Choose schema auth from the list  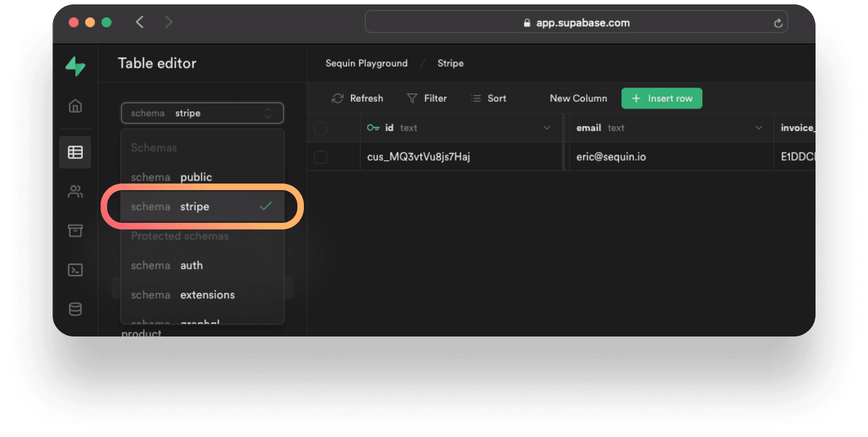202,265
